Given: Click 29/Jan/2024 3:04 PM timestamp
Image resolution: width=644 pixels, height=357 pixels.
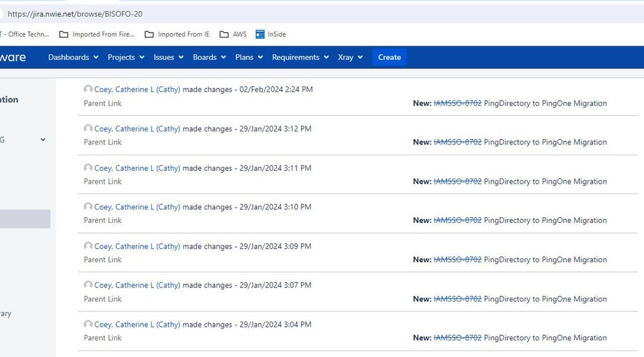Looking at the screenshot, I should click(x=275, y=325).
